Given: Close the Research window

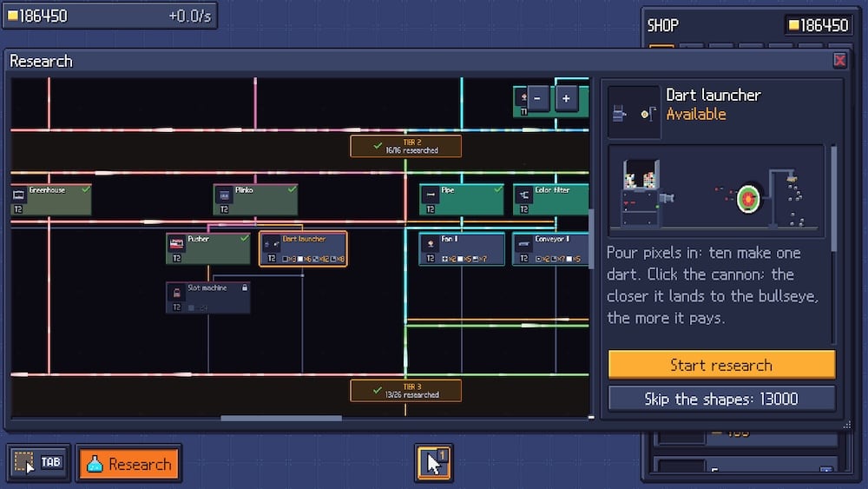Looking at the screenshot, I should pos(839,60).
